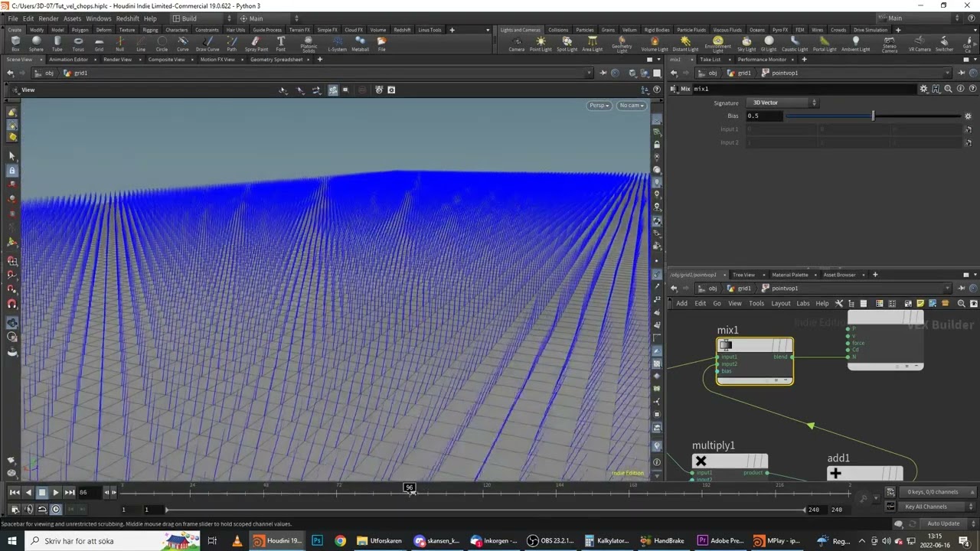Open the Build desktop dropdown
The height and width of the screenshot is (551, 980).
202,18
